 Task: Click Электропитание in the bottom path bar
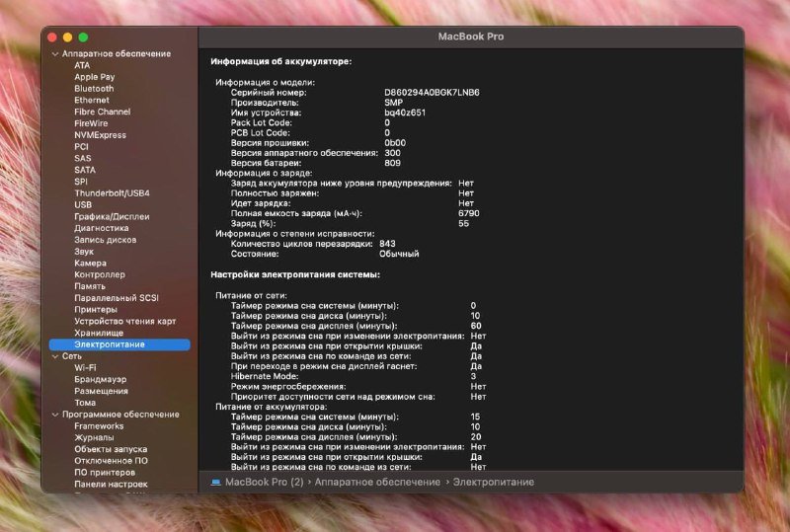[494, 483]
